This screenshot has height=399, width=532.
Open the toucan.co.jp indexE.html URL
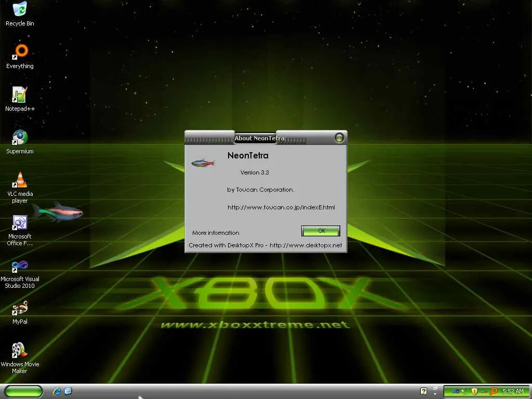tap(281, 207)
